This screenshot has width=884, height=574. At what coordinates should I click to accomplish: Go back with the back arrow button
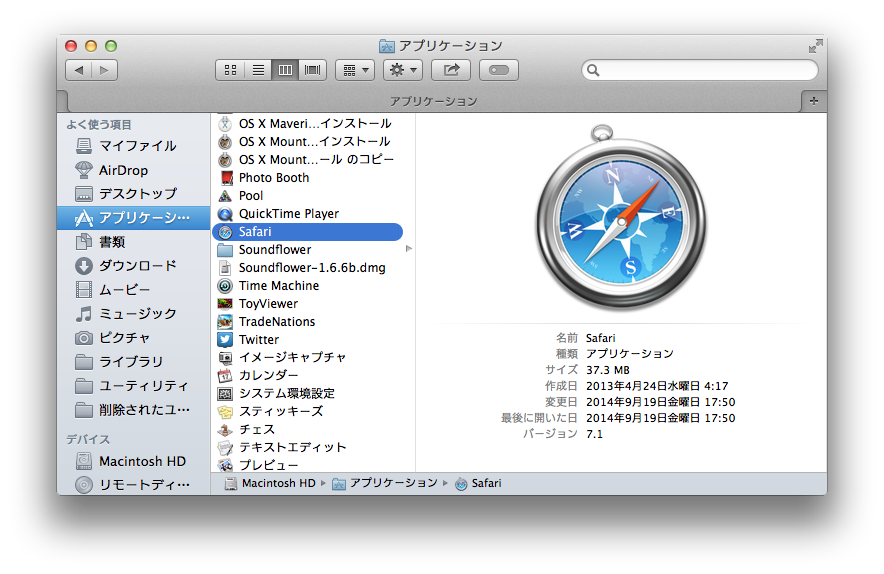(x=79, y=70)
